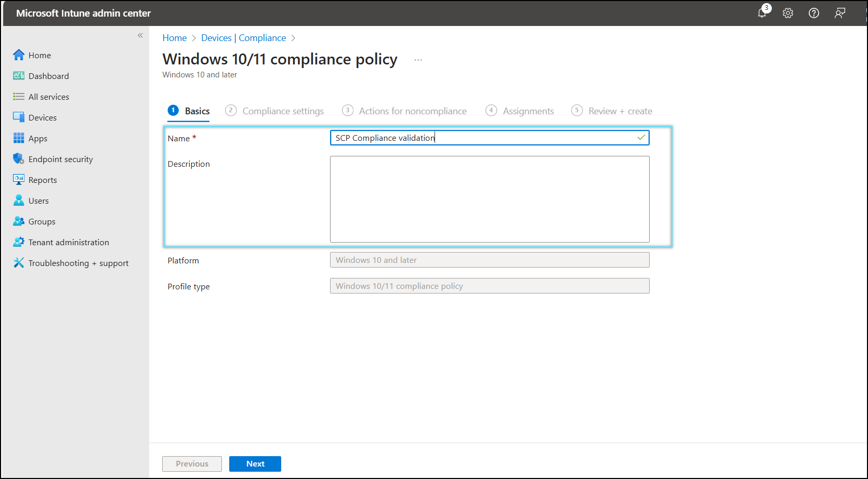Click the Reports icon in sidebar
The height and width of the screenshot is (479, 868).
pyautogui.click(x=19, y=180)
